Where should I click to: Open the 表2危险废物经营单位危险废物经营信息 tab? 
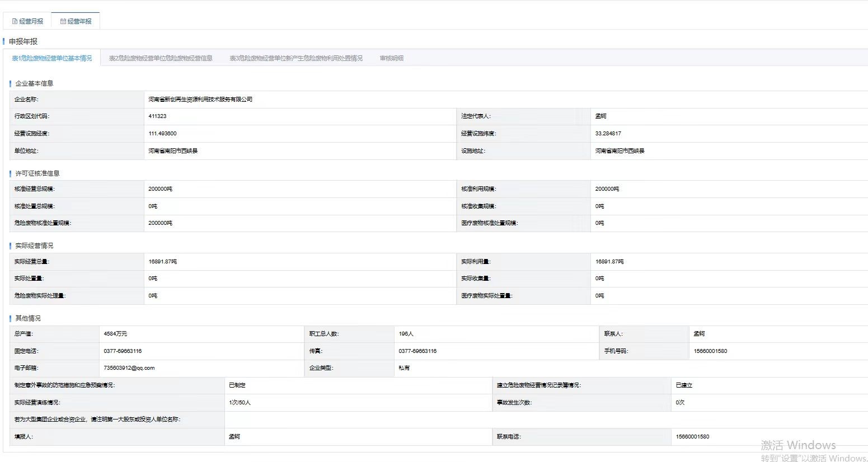click(x=161, y=58)
